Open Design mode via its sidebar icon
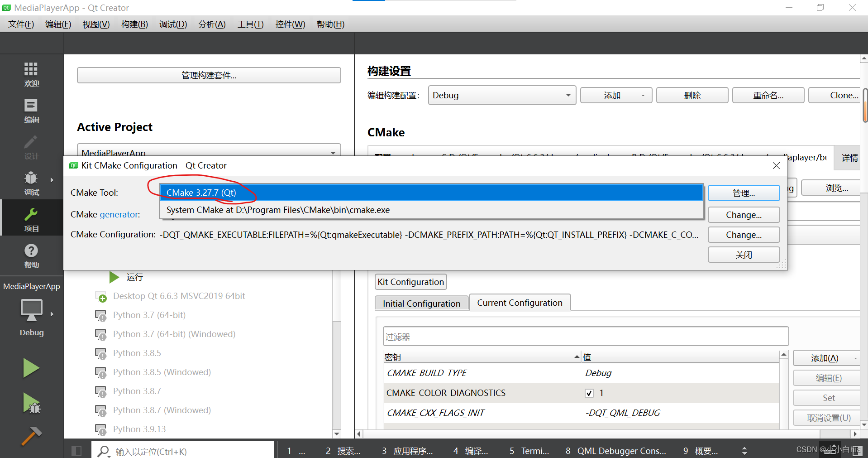 pos(31,147)
